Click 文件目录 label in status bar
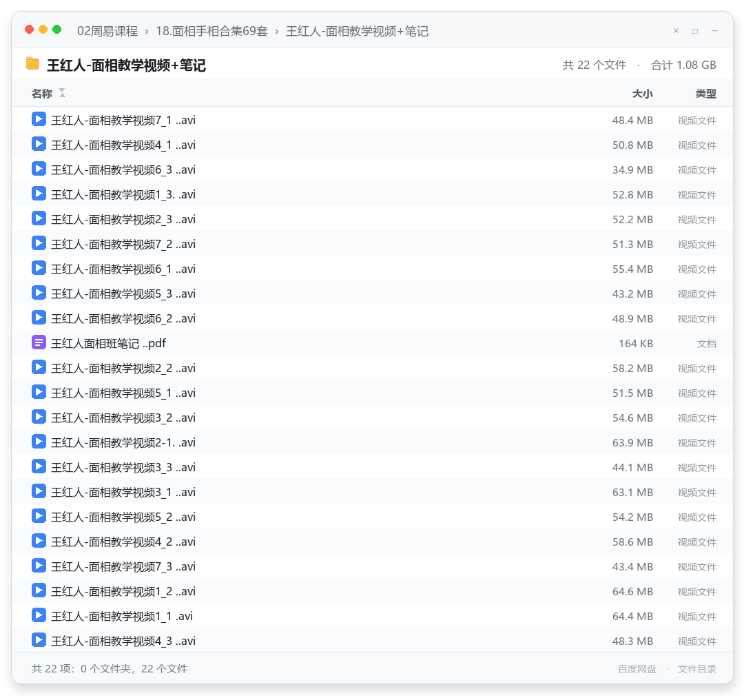Image resolution: width=744 pixels, height=700 pixels. [x=697, y=669]
